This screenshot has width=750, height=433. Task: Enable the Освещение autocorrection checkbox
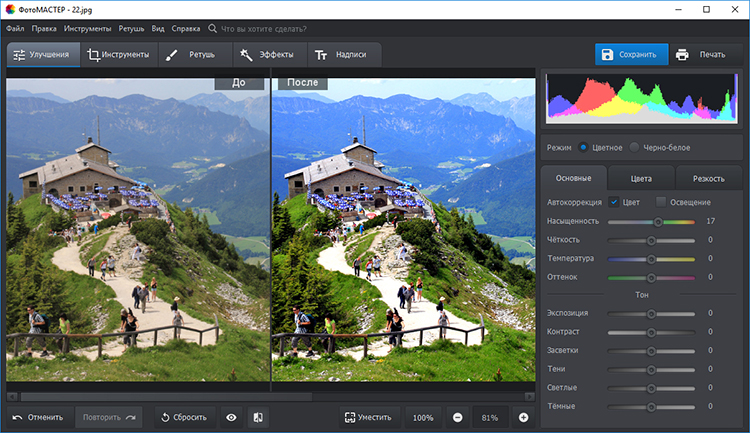[661, 202]
